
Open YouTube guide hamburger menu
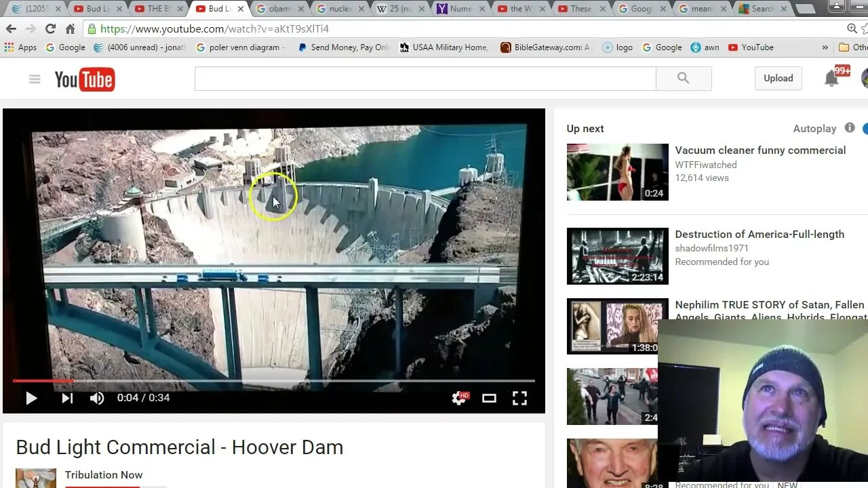pos(35,79)
